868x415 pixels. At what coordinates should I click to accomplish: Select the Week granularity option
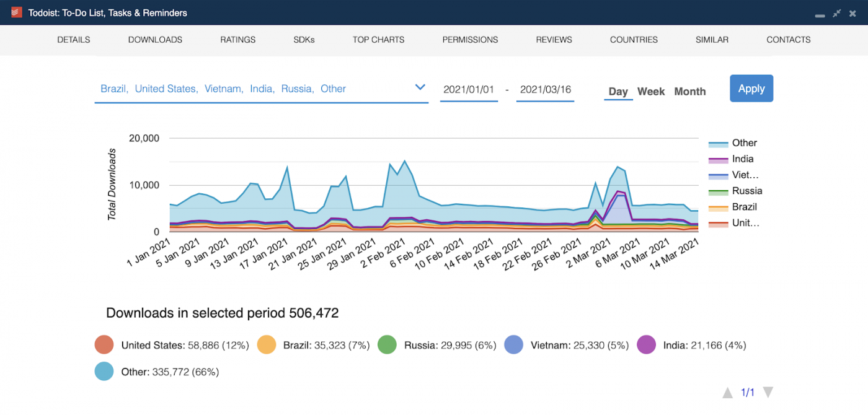pyautogui.click(x=651, y=92)
